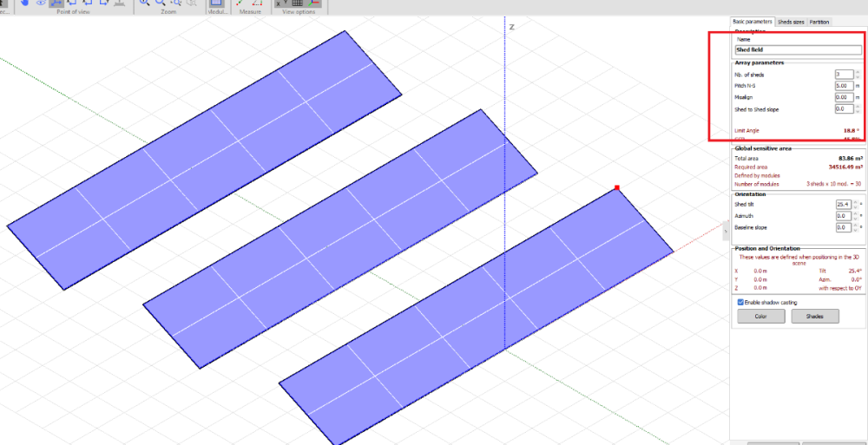Click the icon above the Modul... label

[x=215, y=3]
